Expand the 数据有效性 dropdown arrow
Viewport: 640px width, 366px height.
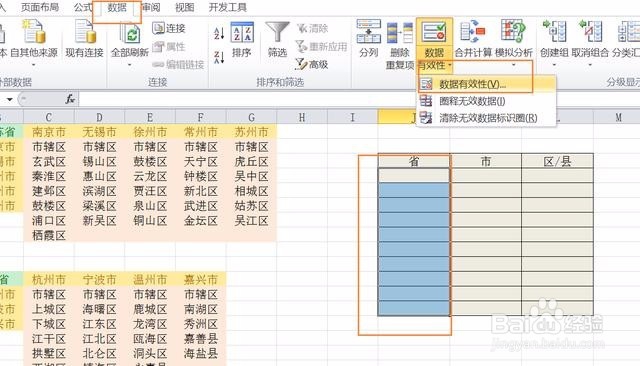coord(449,65)
